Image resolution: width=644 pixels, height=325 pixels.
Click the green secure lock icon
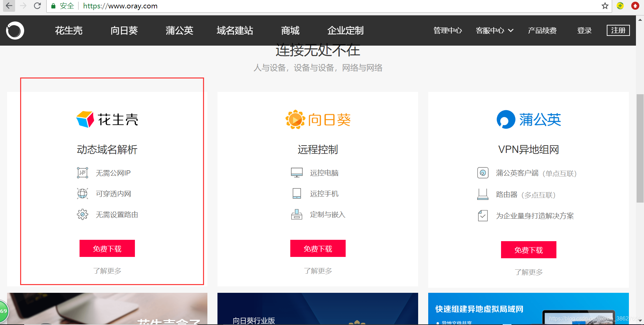(53, 6)
